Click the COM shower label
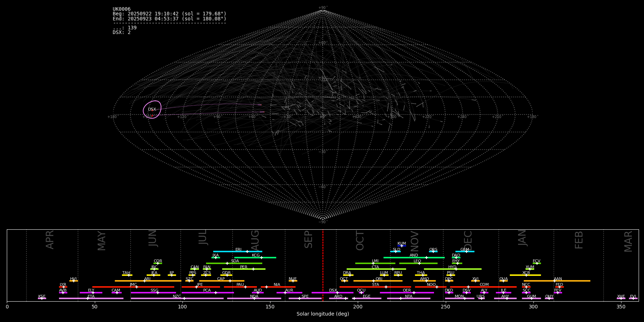Viewport: 644px width, 322px height. (484, 285)
